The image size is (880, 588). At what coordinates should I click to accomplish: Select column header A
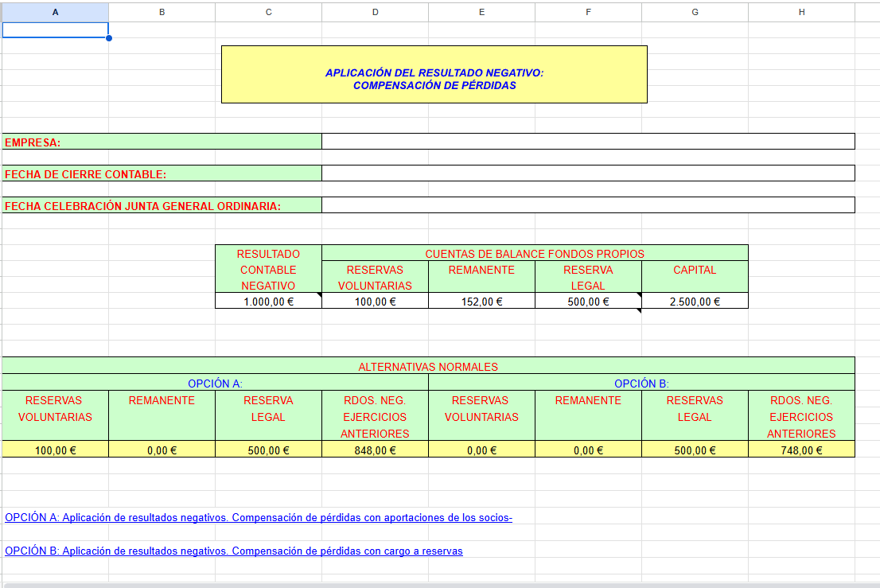[55, 12]
